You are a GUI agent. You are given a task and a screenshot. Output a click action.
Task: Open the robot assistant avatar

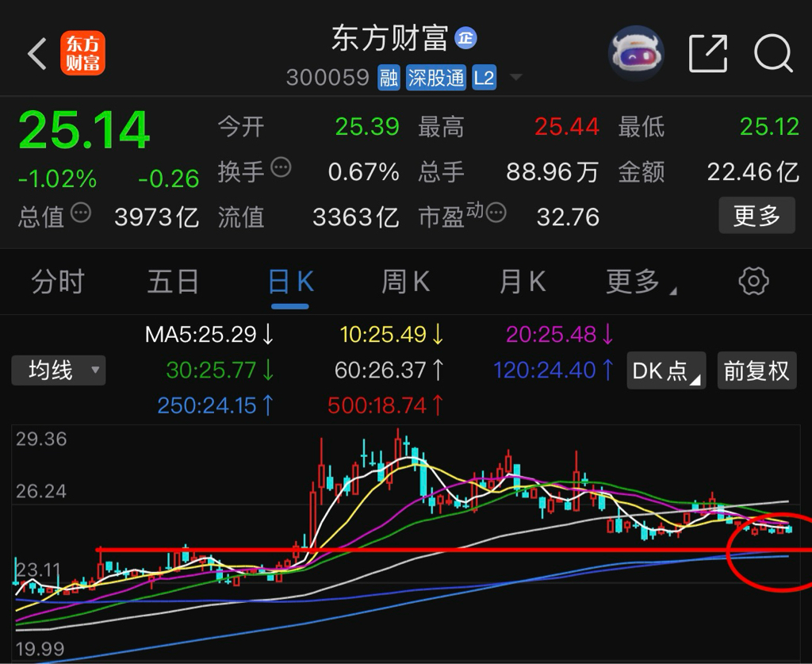coord(636,53)
